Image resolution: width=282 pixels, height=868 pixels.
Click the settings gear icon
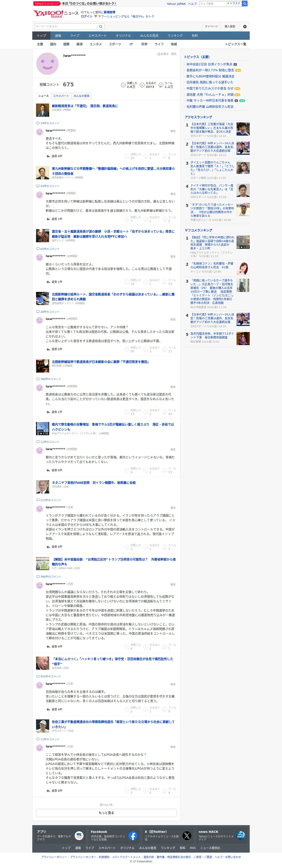coord(245,27)
